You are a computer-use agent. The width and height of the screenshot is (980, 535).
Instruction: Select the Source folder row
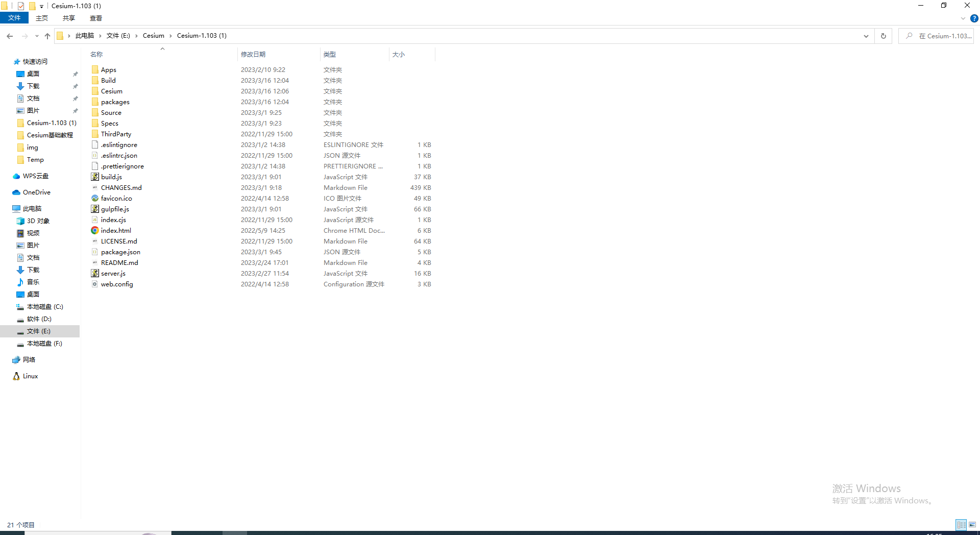tap(261, 113)
